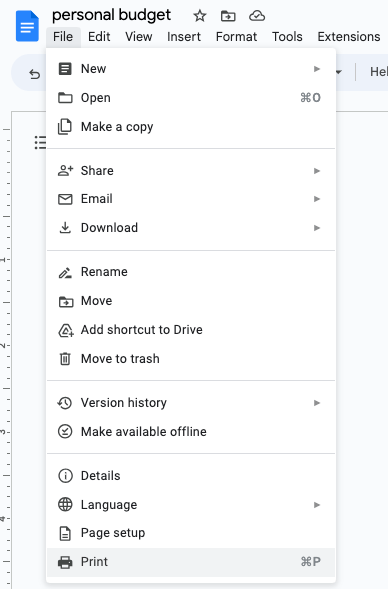Expand the Email submenu arrow
Screen dimensions: 388x589
[x=317, y=199]
